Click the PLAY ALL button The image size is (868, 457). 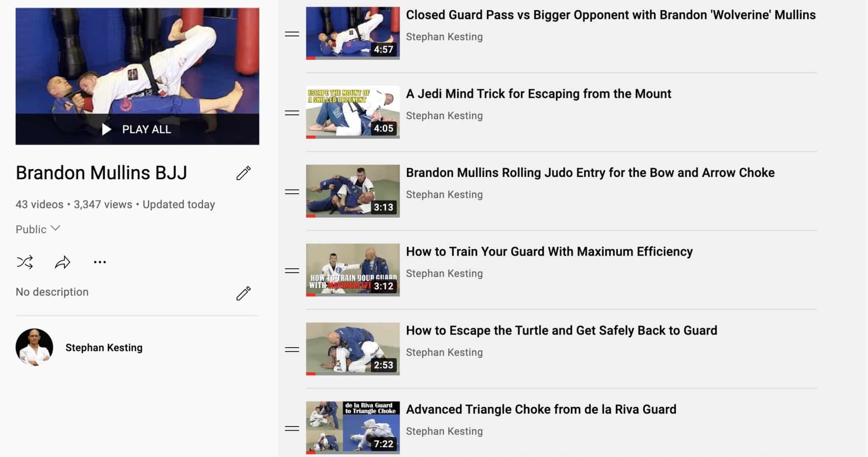(137, 129)
